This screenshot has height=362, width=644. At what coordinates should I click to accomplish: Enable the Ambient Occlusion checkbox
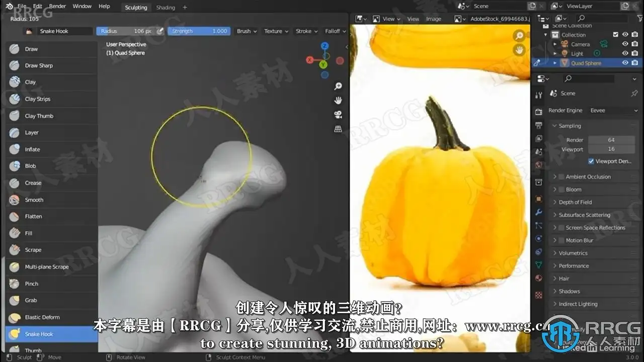click(x=561, y=177)
